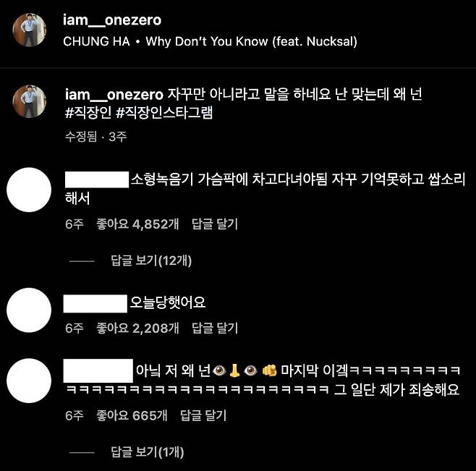View likes 좋아요 665개 on third comment
Image resolution: width=476 pixels, height=471 pixels.
point(132,415)
